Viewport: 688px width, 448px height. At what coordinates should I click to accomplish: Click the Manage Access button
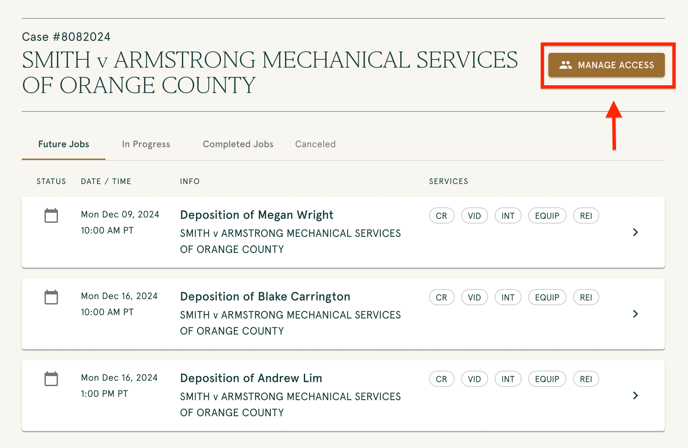tap(607, 65)
